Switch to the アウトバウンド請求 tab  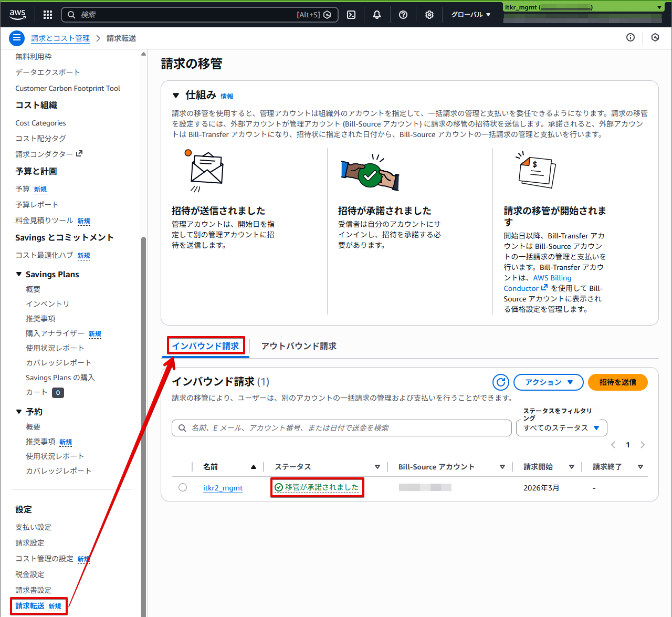299,346
